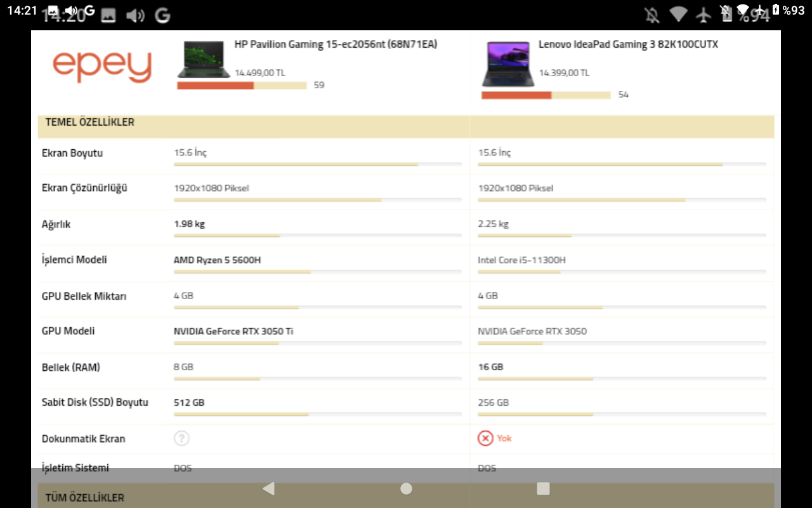
Task: Select the Dokunmatik Ekran row label
Action: (84, 439)
